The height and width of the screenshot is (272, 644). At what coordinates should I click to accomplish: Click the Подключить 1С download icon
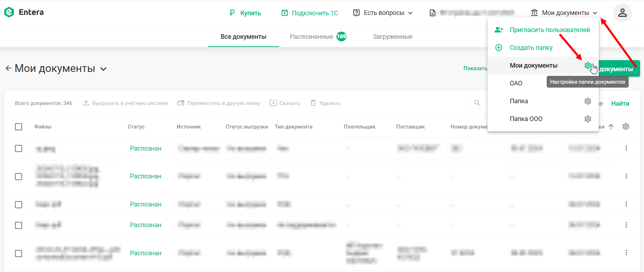[x=284, y=13]
